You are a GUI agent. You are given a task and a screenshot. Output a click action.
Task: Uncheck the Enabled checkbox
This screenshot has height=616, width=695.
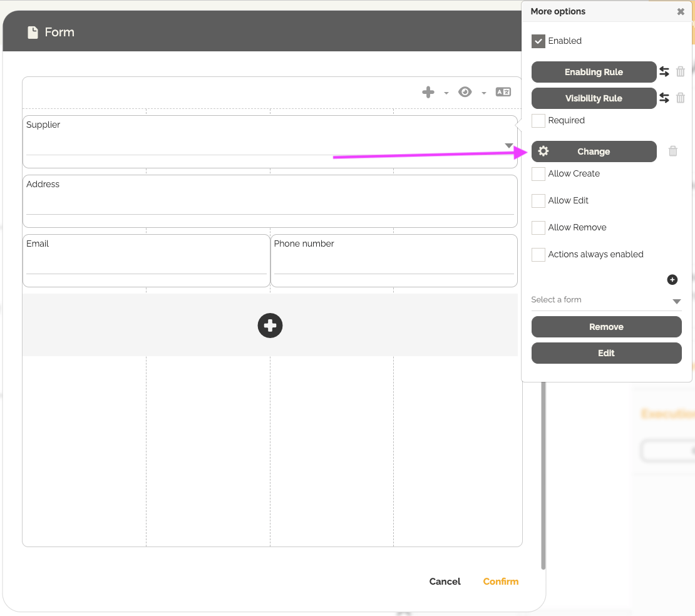coord(538,41)
